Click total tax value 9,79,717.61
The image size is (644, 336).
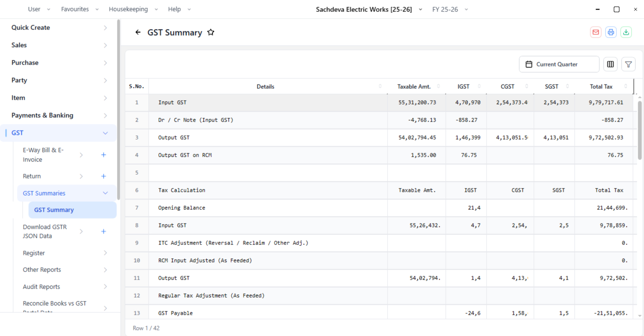tap(606, 103)
